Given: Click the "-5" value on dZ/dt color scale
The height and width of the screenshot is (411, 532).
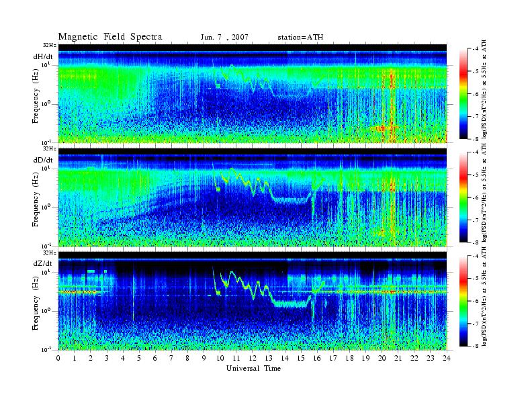Looking at the screenshot, I should pos(476,279).
